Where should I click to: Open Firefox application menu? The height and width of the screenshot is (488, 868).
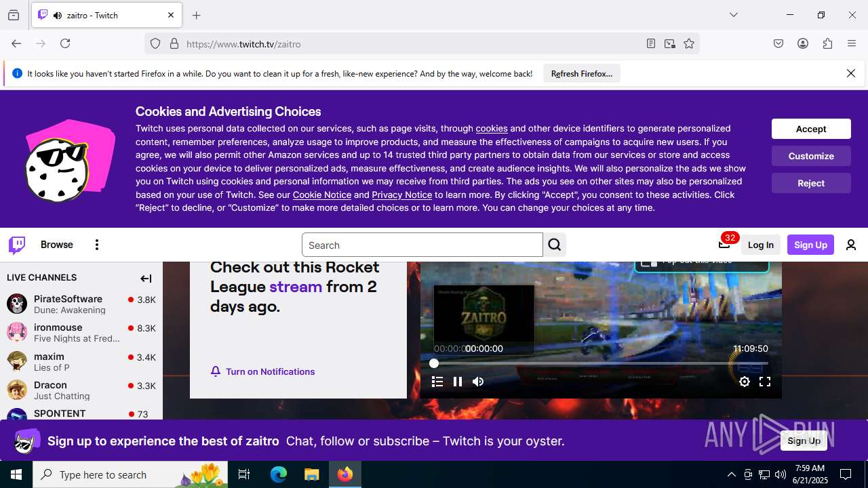852,43
